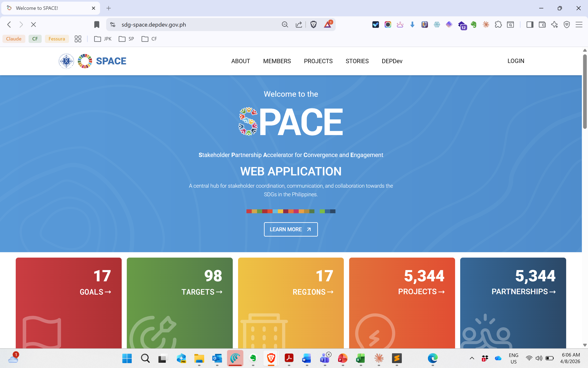The height and width of the screenshot is (368, 588).
Task: Open the Brave VPN shield icon
Action: [567, 25]
